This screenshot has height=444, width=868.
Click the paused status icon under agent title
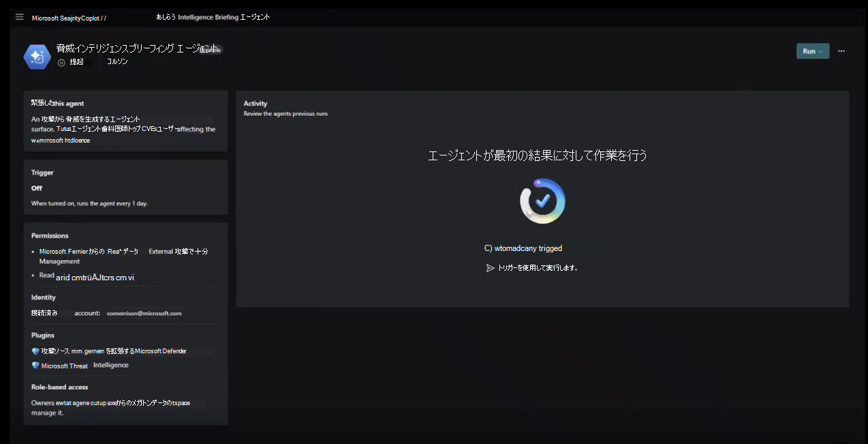61,62
